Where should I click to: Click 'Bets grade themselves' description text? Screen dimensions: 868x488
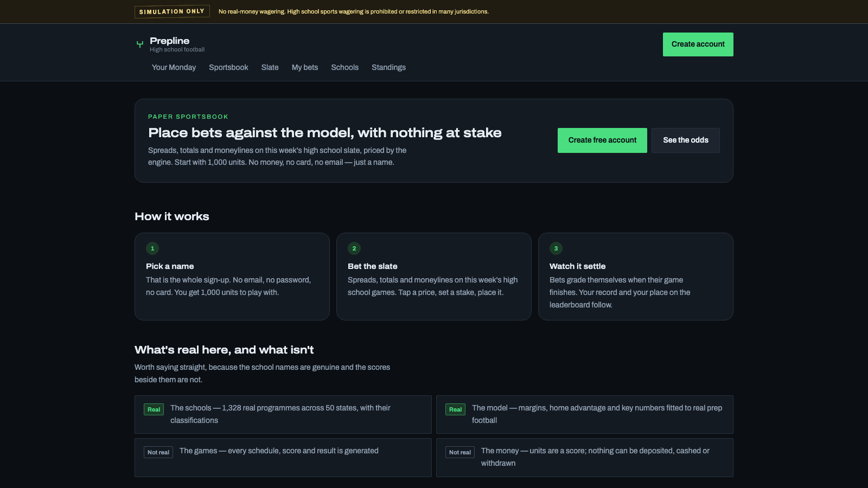click(620, 292)
